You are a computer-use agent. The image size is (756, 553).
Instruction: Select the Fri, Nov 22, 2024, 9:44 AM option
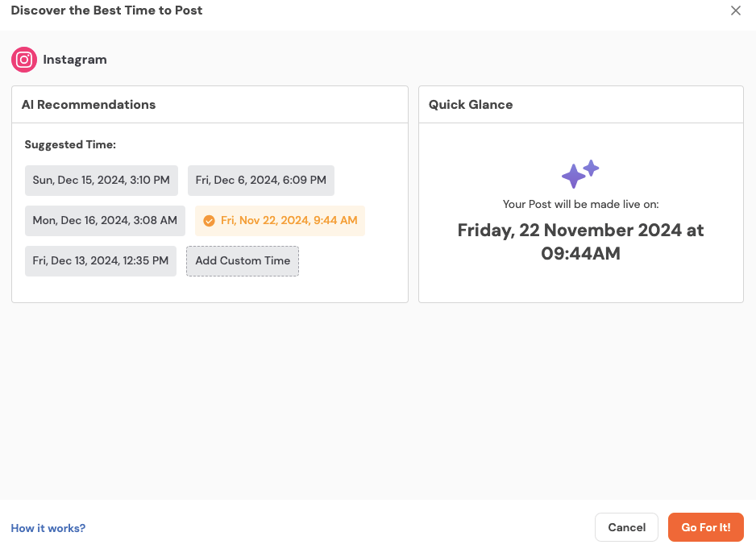coord(280,221)
